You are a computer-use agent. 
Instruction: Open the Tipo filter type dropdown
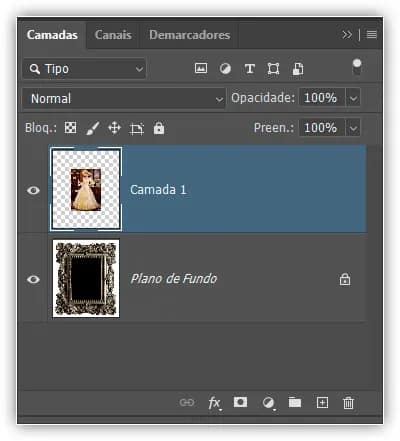[84, 69]
